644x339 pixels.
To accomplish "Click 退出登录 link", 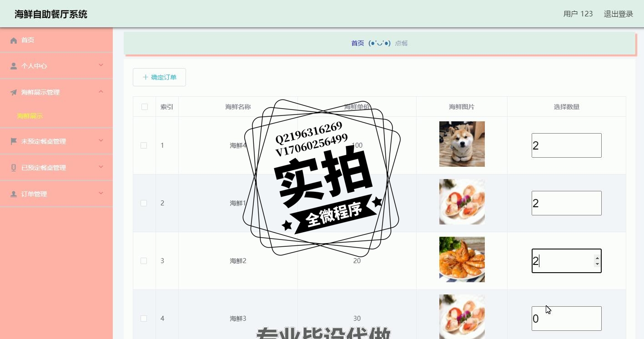I will pos(619,14).
